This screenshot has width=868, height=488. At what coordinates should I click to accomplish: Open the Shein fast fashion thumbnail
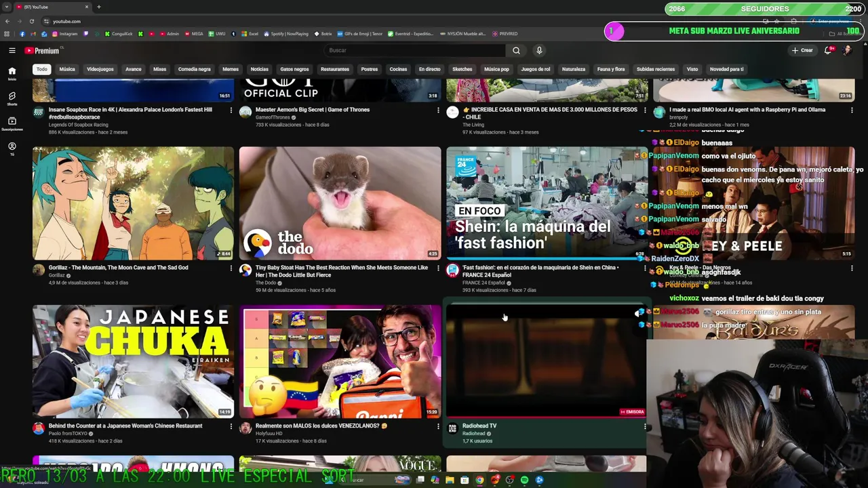[547, 203]
